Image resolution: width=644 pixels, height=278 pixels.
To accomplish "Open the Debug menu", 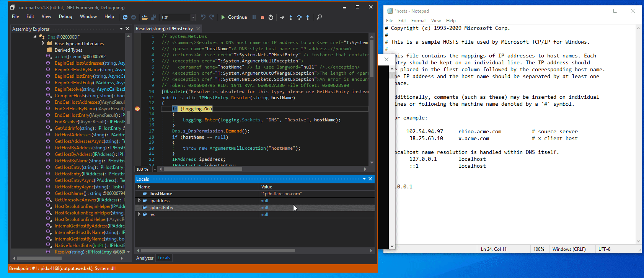I will 65,16.
